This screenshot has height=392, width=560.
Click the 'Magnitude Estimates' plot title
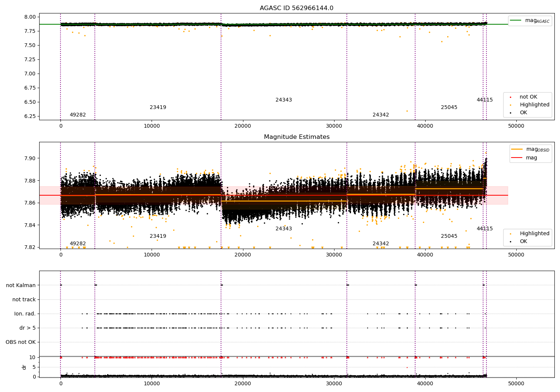point(296,137)
